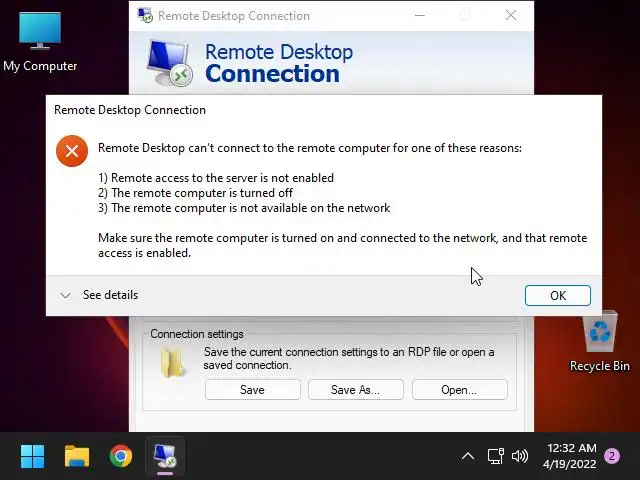Click 'Save the current connection settings' description
640x480 pixels.
pyautogui.click(x=349, y=358)
